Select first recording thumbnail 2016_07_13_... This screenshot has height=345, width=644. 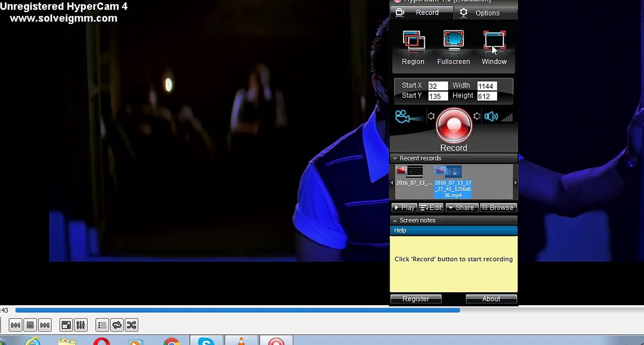(414, 176)
